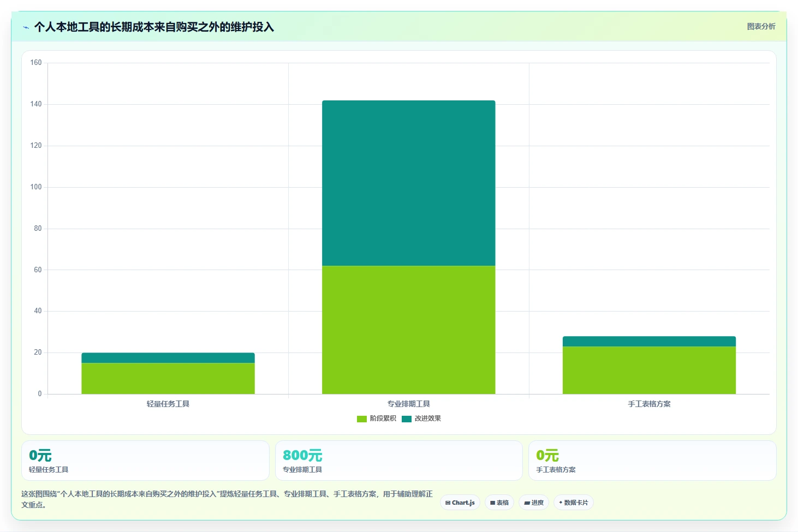Select the Chart.js tag
The width and height of the screenshot is (798, 532).
460,503
